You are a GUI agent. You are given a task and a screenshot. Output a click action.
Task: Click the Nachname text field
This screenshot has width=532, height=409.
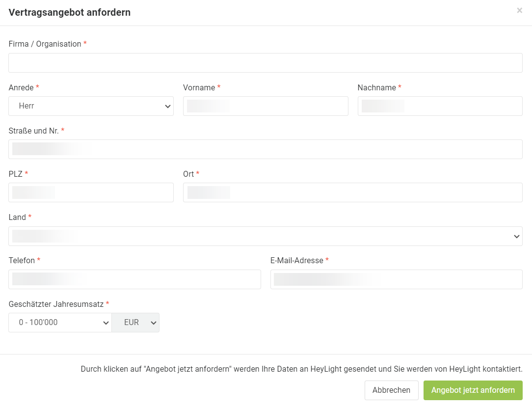click(440, 106)
